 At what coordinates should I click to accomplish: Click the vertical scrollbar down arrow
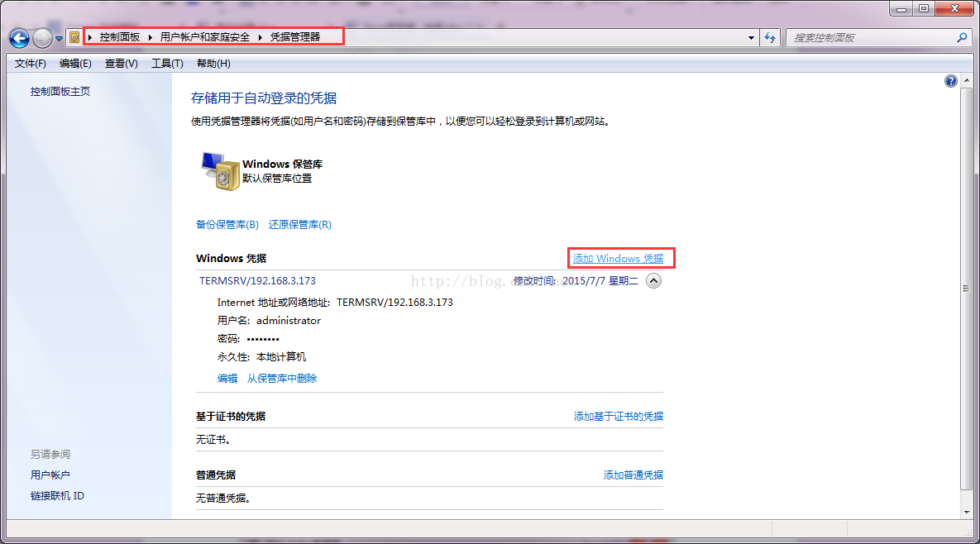(x=967, y=512)
